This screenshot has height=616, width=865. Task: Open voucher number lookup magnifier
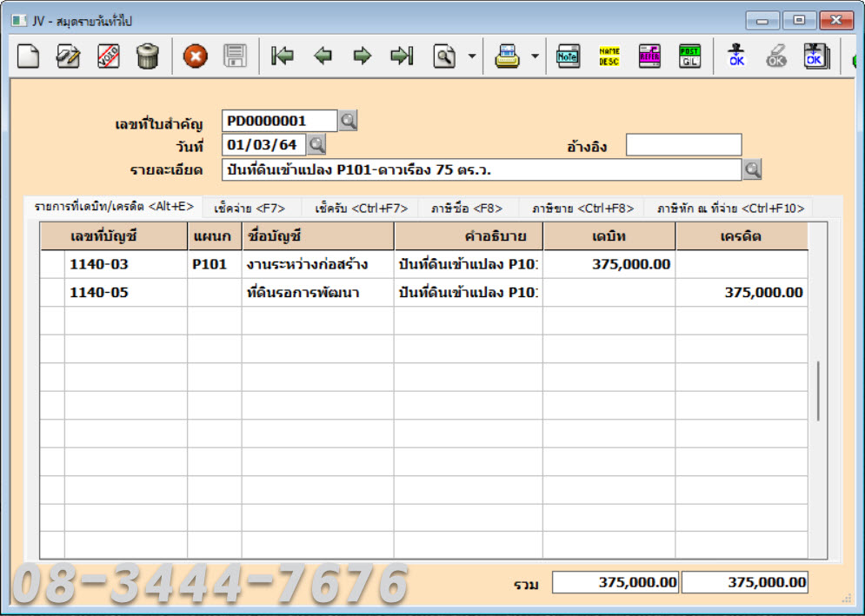[x=348, y=120]
